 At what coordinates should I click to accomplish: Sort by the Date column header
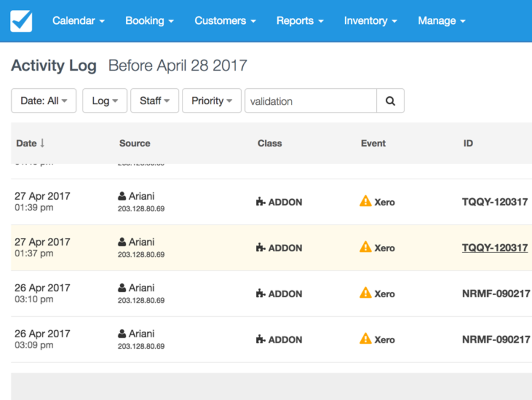coord(27,143)
